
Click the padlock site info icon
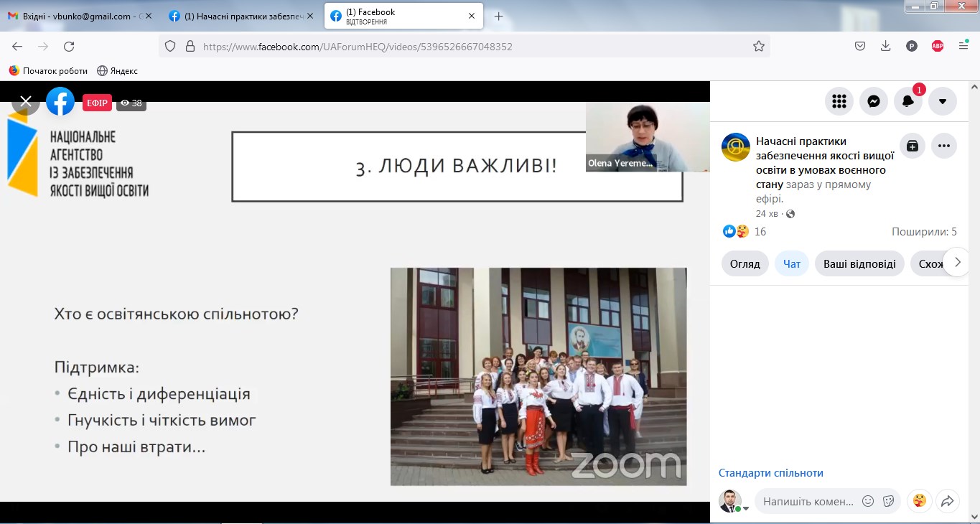click(x=190, y=47)
